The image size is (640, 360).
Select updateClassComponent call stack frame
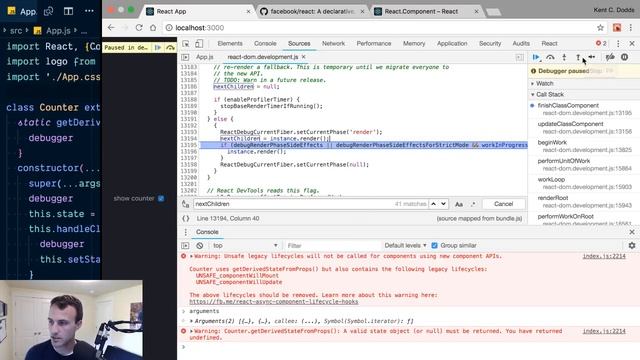584,127
